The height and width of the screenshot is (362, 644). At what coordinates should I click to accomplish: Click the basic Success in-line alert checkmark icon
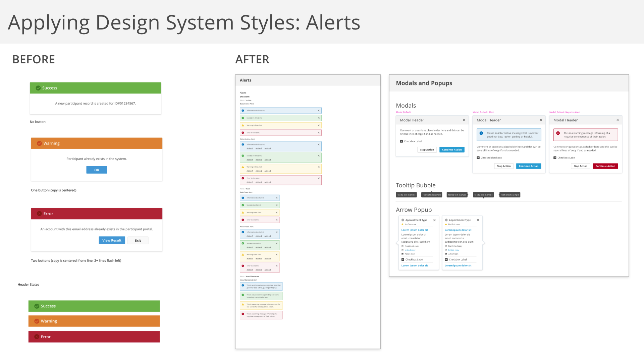pyautogui.click(x=243, y=118)
